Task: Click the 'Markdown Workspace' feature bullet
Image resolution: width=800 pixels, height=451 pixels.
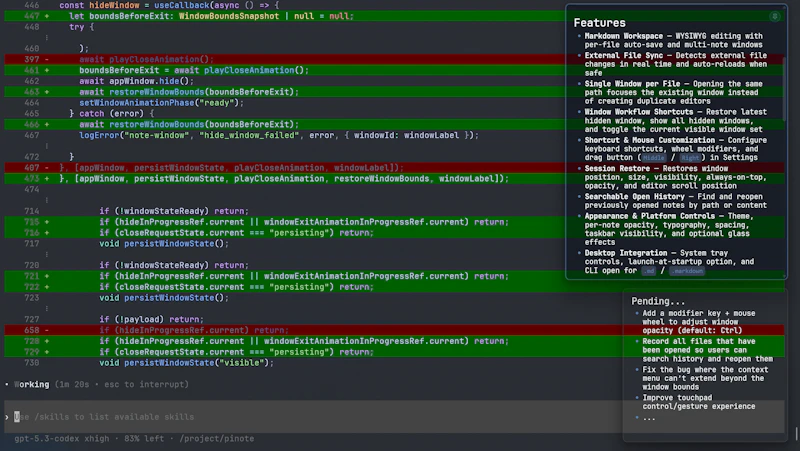Action: 673,40
